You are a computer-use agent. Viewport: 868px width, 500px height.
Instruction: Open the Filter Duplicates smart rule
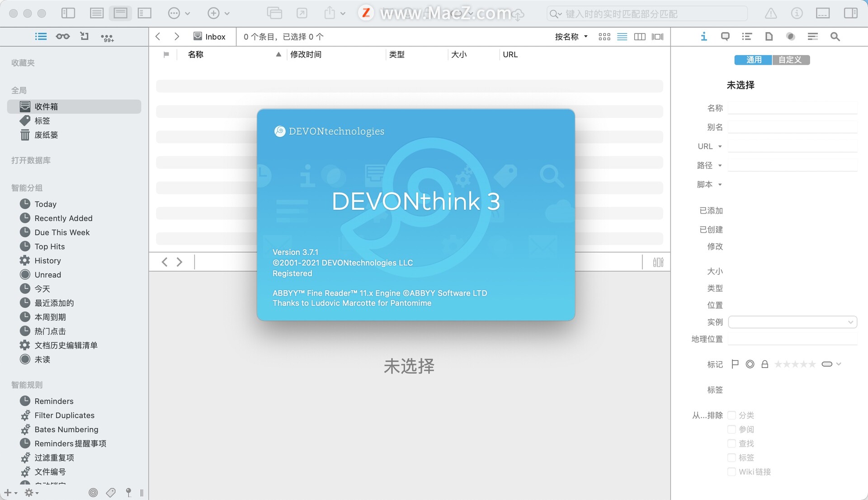click(x=74, y=415)
